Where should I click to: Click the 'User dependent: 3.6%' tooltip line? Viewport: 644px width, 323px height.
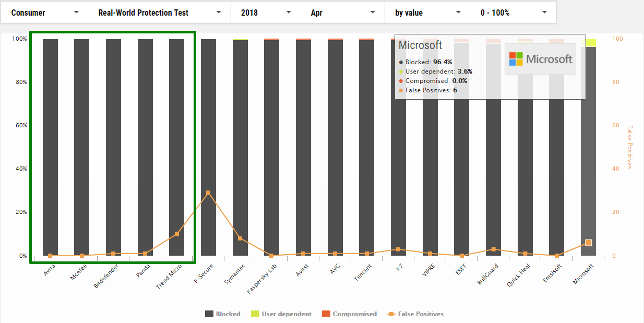435,71
